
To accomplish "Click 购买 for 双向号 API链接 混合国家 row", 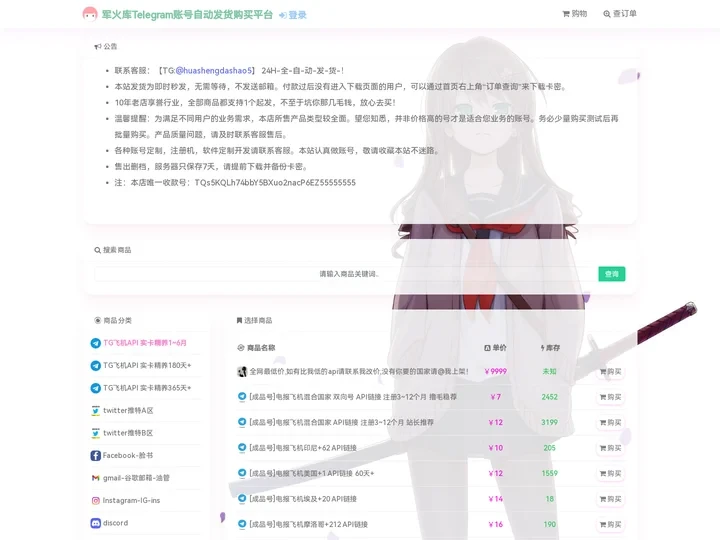I will click(x=611, y=397).
